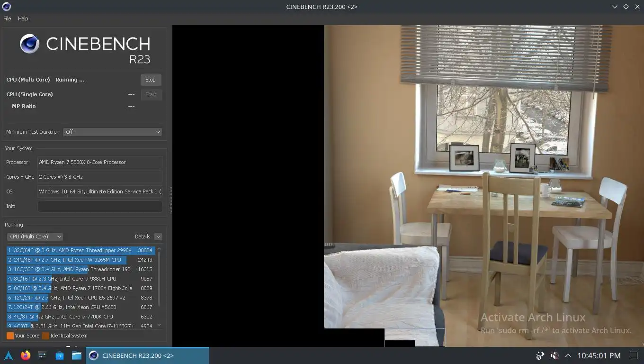This screenshot has height=364, width=644.
Task: Click the Your Score legend label
Action: coord(27,336)
